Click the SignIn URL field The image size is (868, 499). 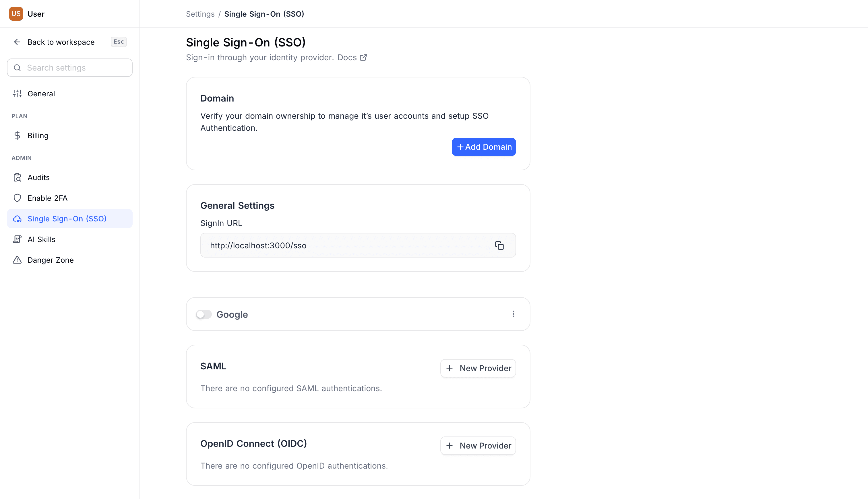pyautogui.click(x=358, y=245)
